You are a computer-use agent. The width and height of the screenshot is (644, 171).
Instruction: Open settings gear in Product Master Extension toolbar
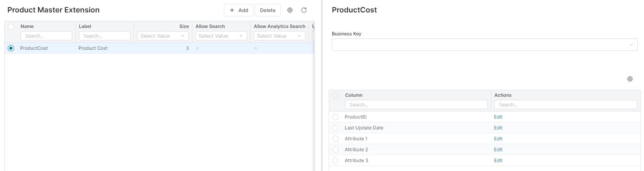290,10
